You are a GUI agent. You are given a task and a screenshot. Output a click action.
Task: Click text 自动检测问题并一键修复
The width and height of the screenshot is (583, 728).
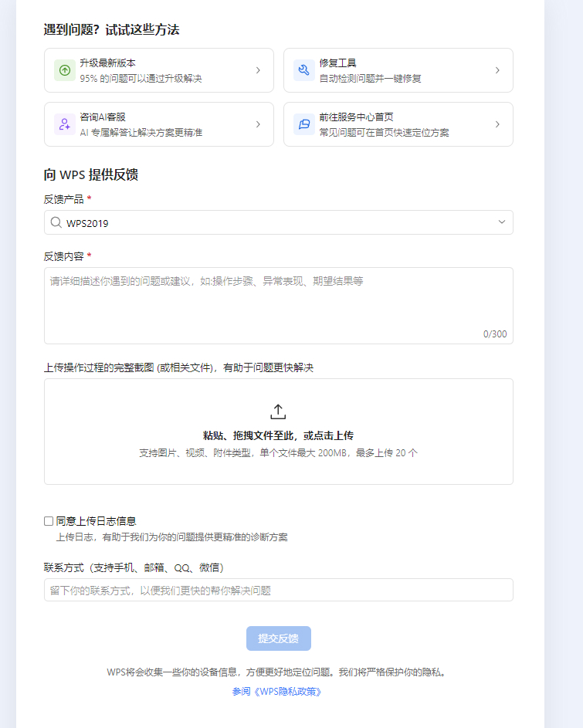point(370,79)
